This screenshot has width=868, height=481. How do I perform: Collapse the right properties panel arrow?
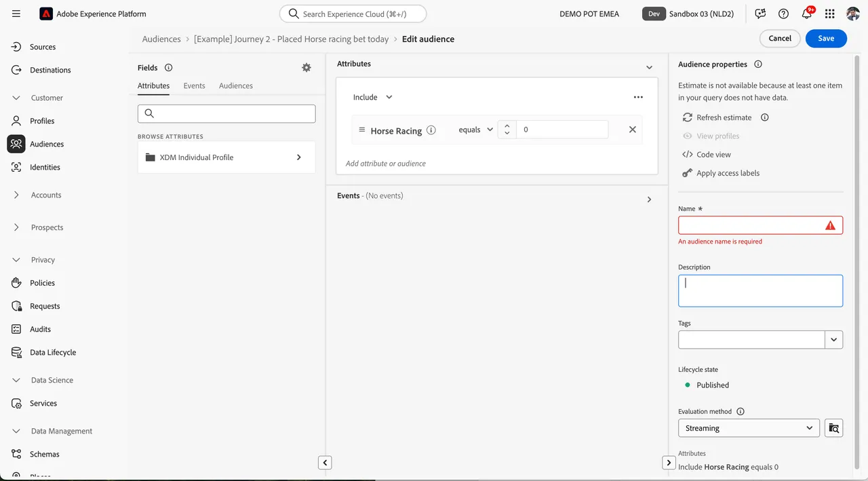pos(668,463)
